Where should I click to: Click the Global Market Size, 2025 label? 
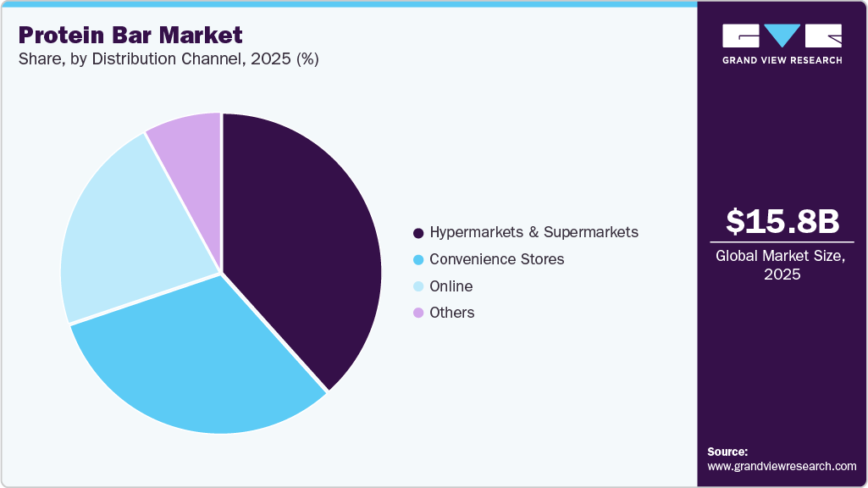click(x=781, y=264)
